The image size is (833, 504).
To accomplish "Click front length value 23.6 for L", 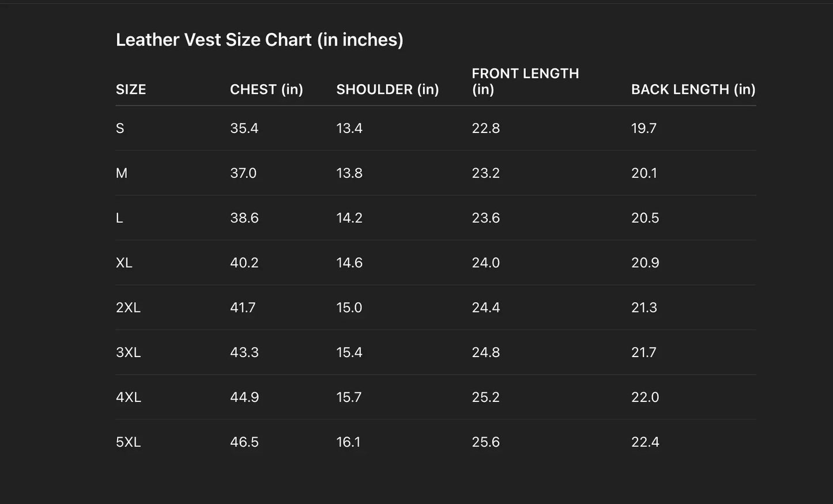I will 485,218.
